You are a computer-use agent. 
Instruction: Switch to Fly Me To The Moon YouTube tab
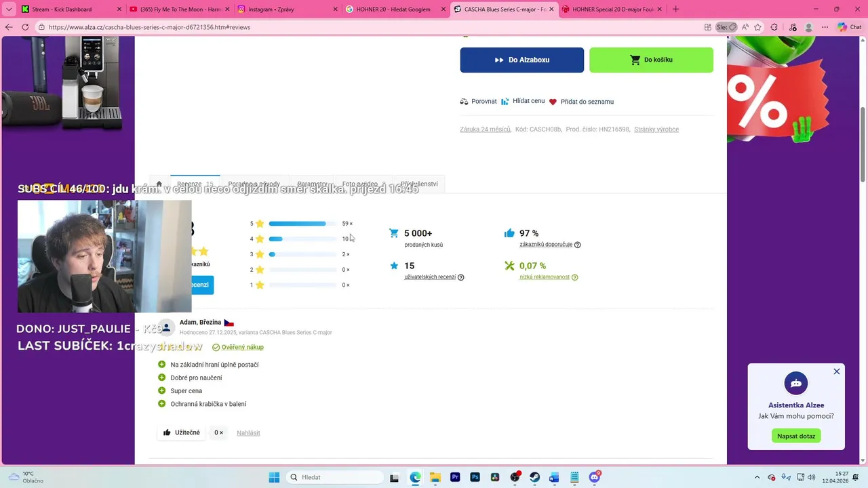point(180,9)
